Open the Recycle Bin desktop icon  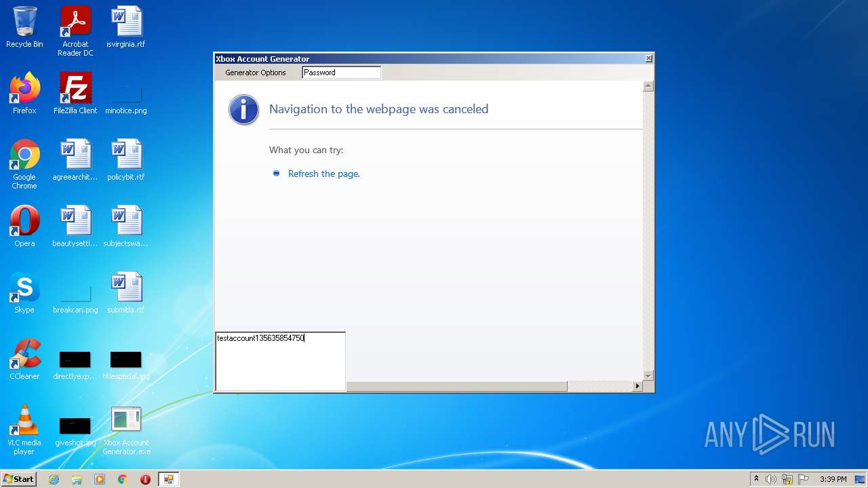(x=24, y=27)
